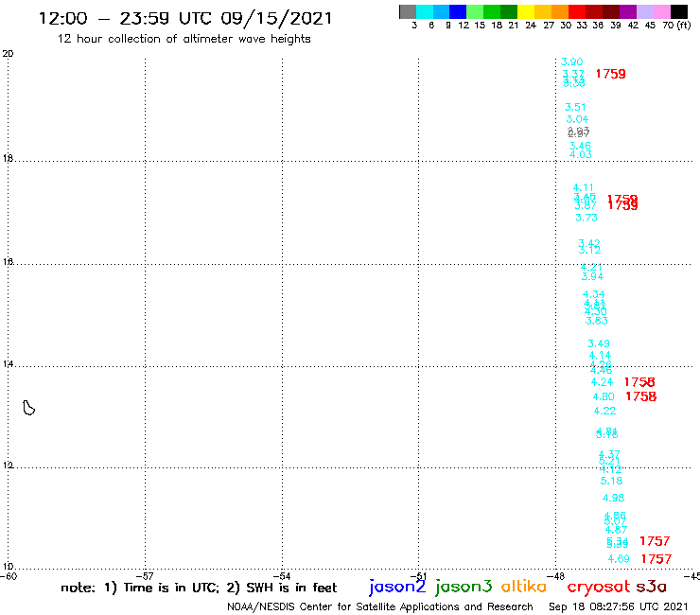This screenshot has height=615, width=700.
Task: Click the wave height value 4.98
Action: [613, 498]
